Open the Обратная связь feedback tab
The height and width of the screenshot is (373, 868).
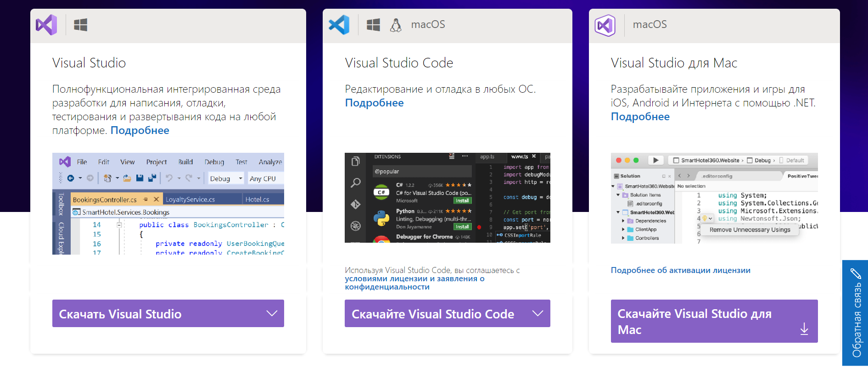point(855,313)
